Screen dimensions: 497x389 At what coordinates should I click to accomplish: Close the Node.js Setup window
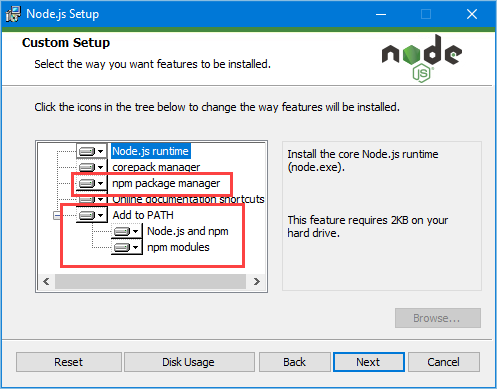click(x=472, y=14)
